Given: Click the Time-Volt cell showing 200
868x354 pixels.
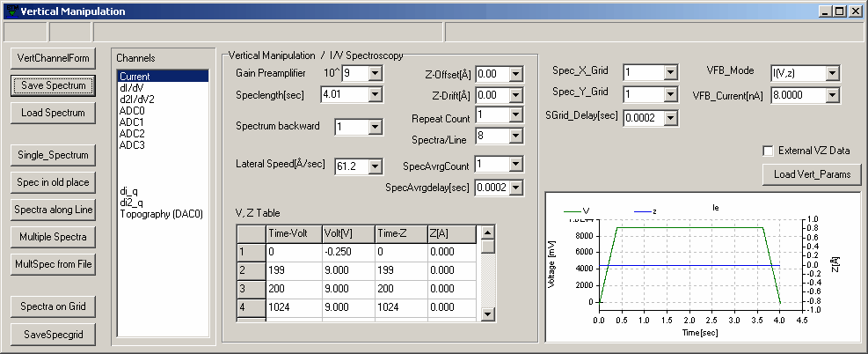Looking at the screenshot, I should tap(294, 289).
